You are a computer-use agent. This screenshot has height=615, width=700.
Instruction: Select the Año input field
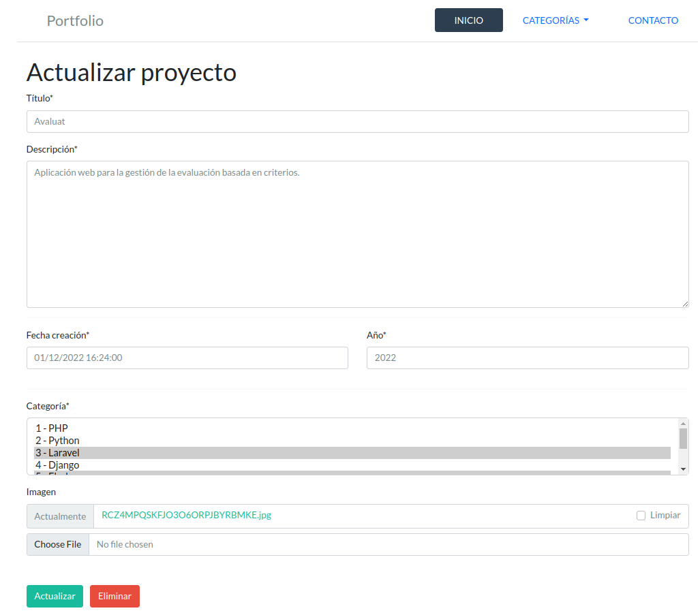point(527,358)
